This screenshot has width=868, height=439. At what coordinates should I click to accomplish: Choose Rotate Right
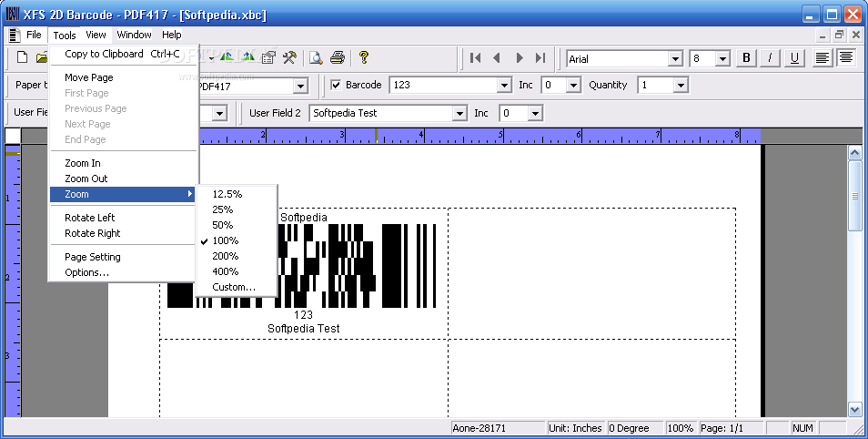123,233
